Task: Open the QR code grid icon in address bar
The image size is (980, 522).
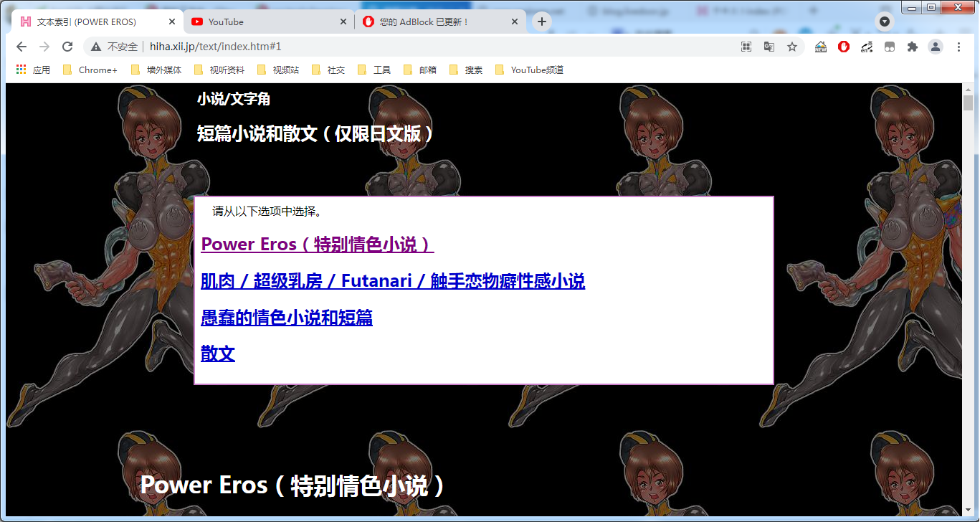Action: 746,47
